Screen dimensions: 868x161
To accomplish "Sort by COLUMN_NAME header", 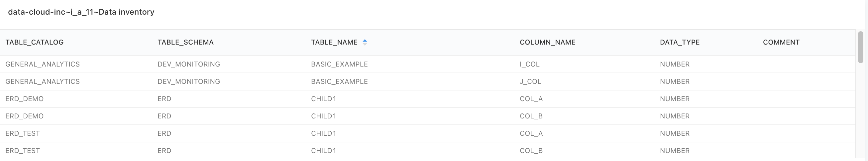I will (547, 42).
